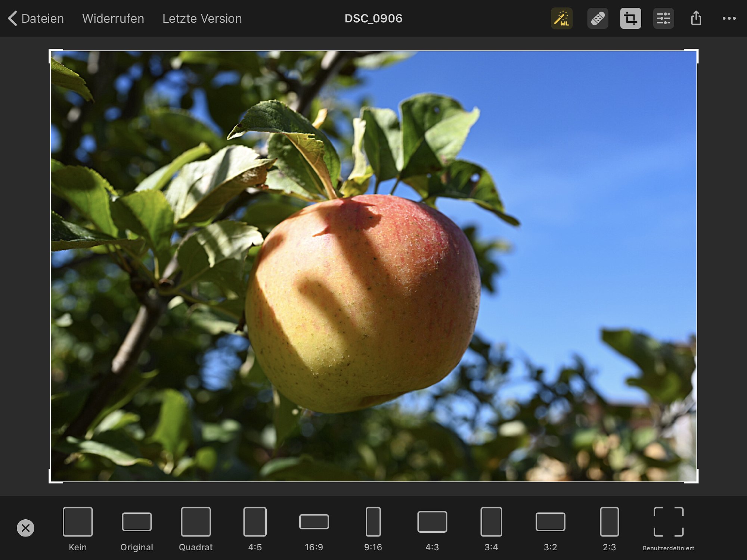Revert with Letzte Version
The image size is (747, 560).
tap(202, 18)
